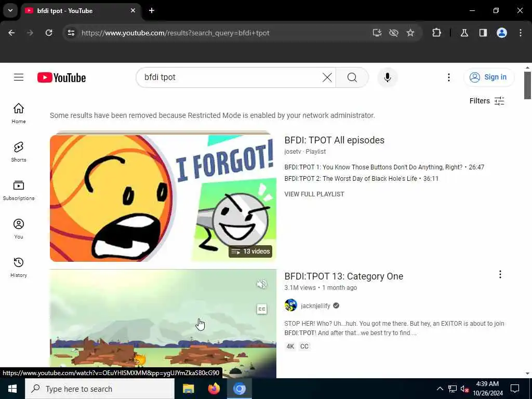Click the 4K badge
This screenshot has height=399, width=532.
tap(290, 347)
